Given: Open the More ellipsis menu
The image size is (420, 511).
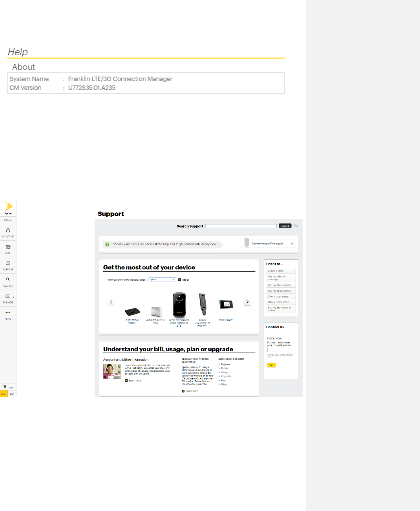Looking at the screenshot, I should pyautogui.click(x=8, y=312).
